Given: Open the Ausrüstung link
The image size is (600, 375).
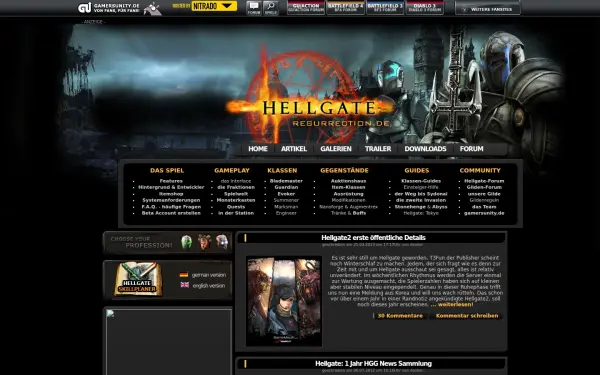Looking at the screenshot, I should tap(349, 194).
